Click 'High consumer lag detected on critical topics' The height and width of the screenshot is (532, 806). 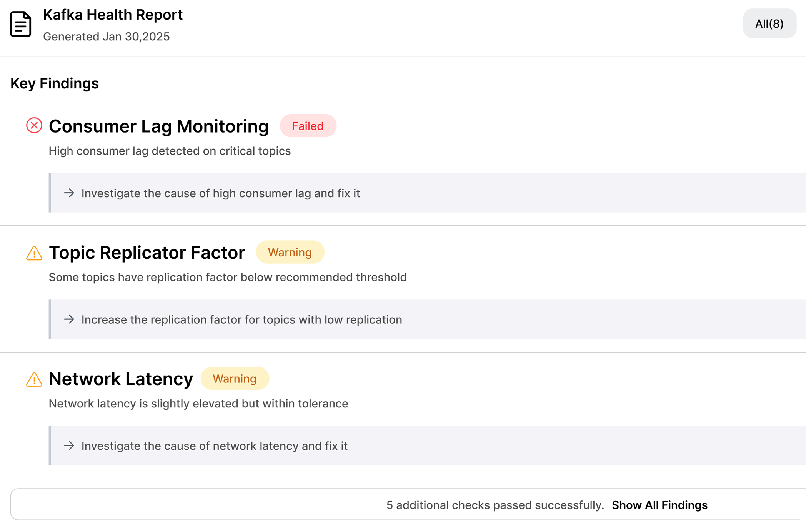pos(170,151)
